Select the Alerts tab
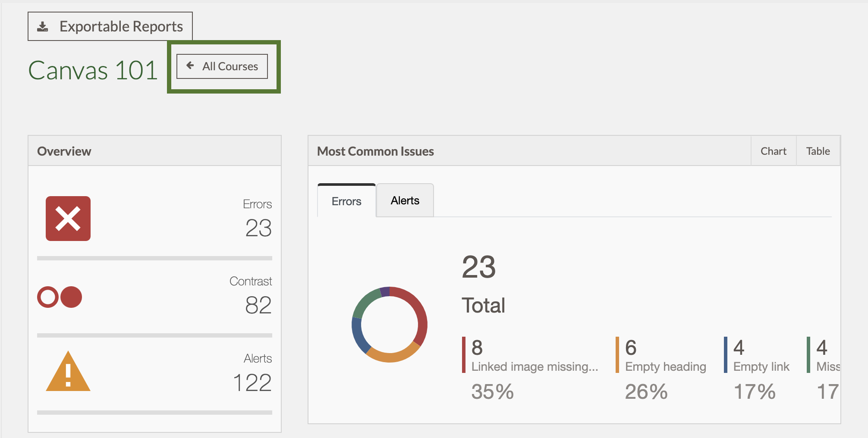 [x=405, y=200]
